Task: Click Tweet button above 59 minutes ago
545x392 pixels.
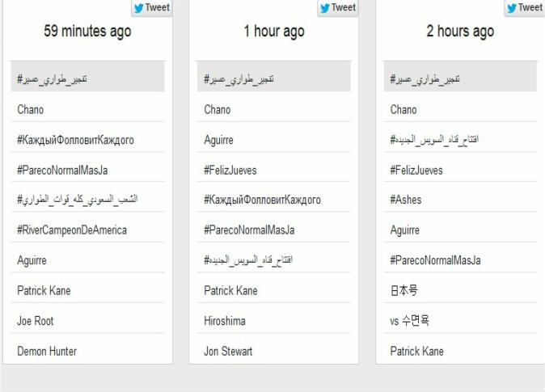Action: [151, 8]
